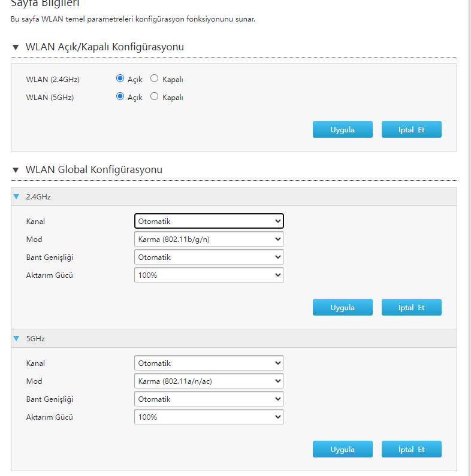This screenshot has width=471, height=476.
Task: Open 5GHz Aktarım Gücü dropdown
Action: pos(209,417)
